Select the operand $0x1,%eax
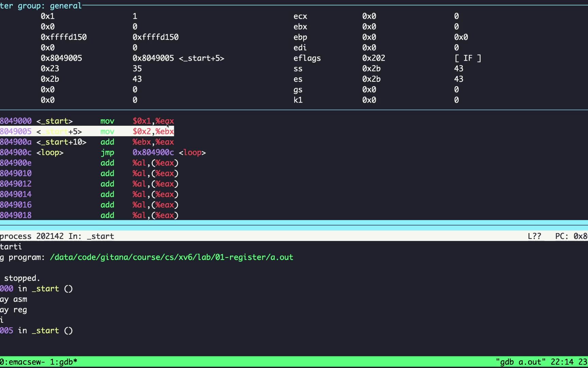The image size is (588, 368). [153, 121]
